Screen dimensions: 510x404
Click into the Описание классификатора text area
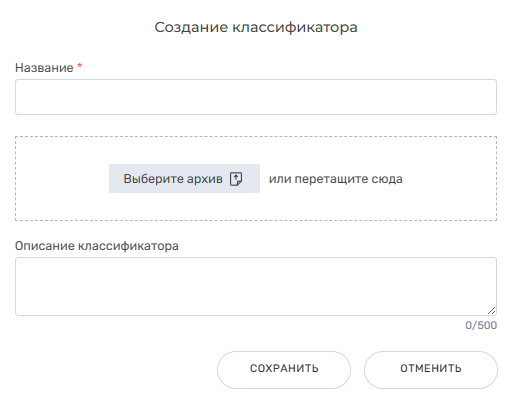pos(256,286)
